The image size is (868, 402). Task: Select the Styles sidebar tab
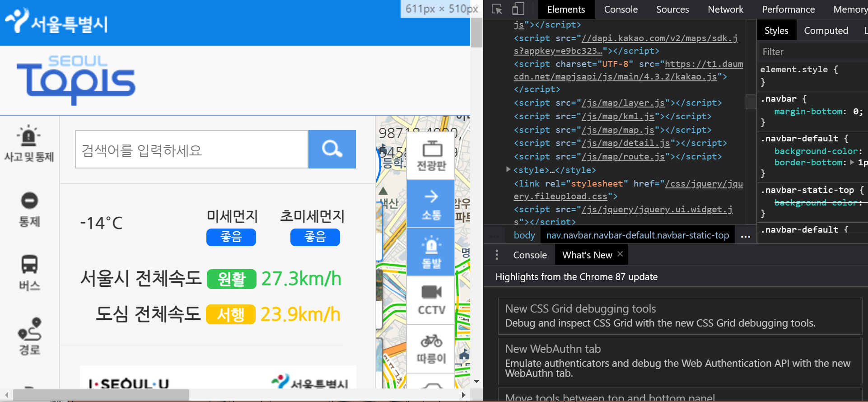(x=776, y=30)
